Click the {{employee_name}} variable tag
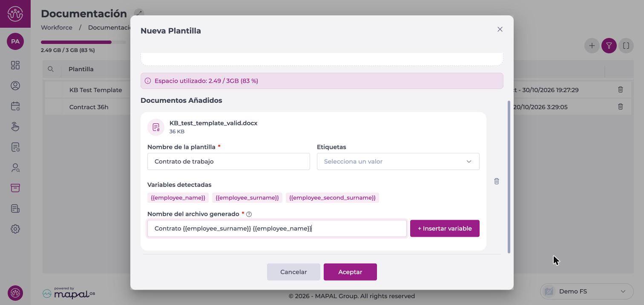This screenshot has width=644, height=305. coord(178,198)
